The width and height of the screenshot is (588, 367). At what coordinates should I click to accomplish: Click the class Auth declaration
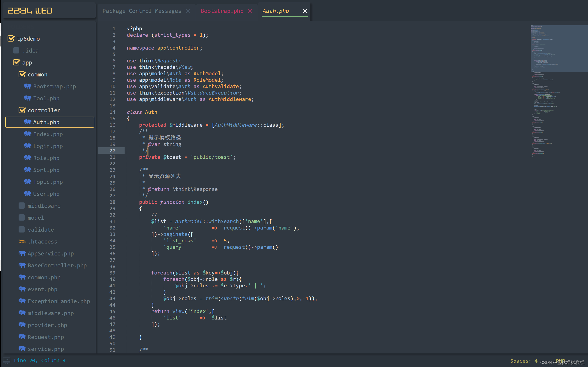[x=142, y=112]
